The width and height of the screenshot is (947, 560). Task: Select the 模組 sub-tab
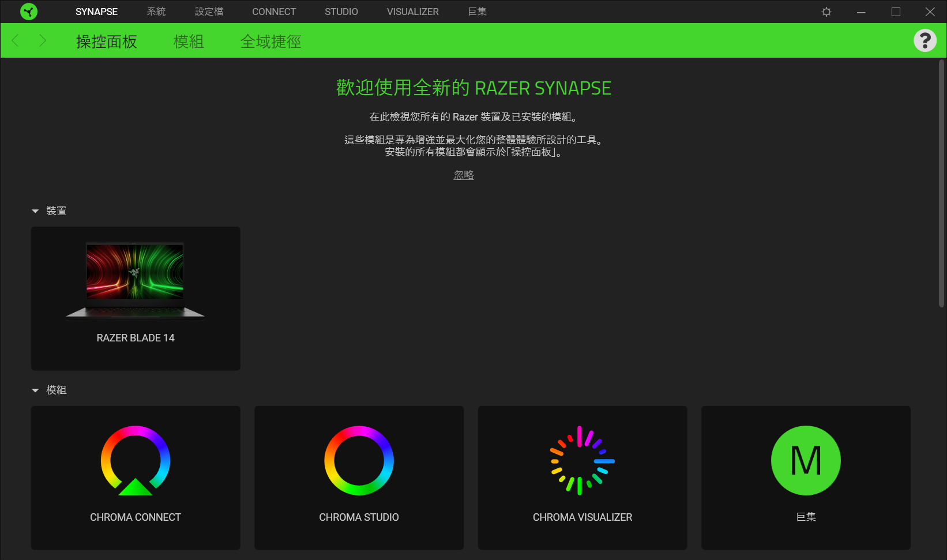[x=189, y=42]
